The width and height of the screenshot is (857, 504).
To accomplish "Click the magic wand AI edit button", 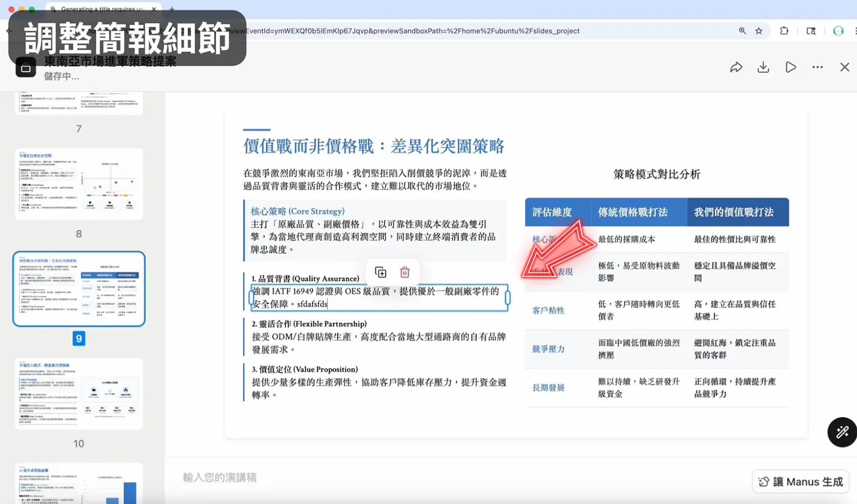I will [x=842, y=432].
